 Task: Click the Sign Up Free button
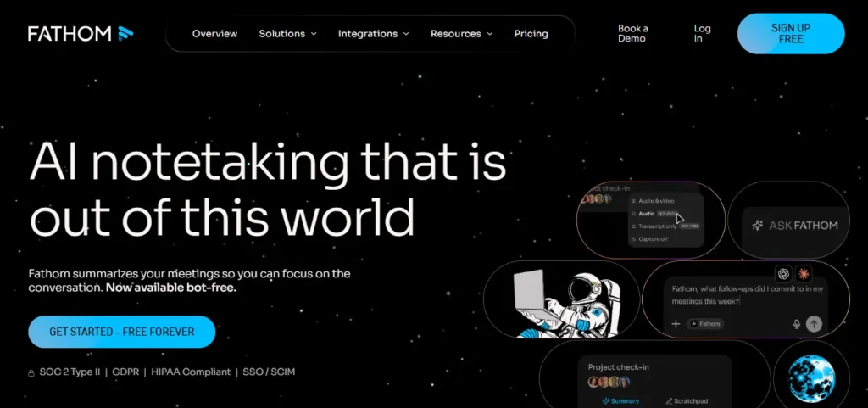click(x=791, y=33)
